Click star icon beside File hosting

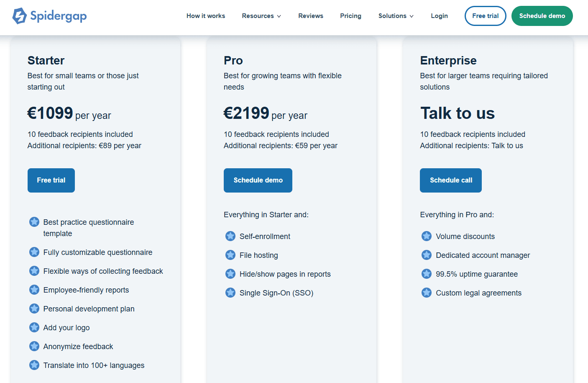pos(230,255)
